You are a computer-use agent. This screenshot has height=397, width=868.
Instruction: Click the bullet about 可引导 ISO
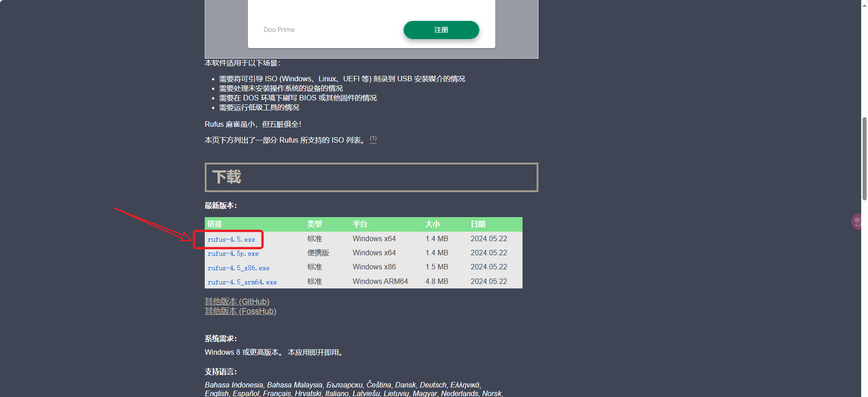(x=342, y=79)
